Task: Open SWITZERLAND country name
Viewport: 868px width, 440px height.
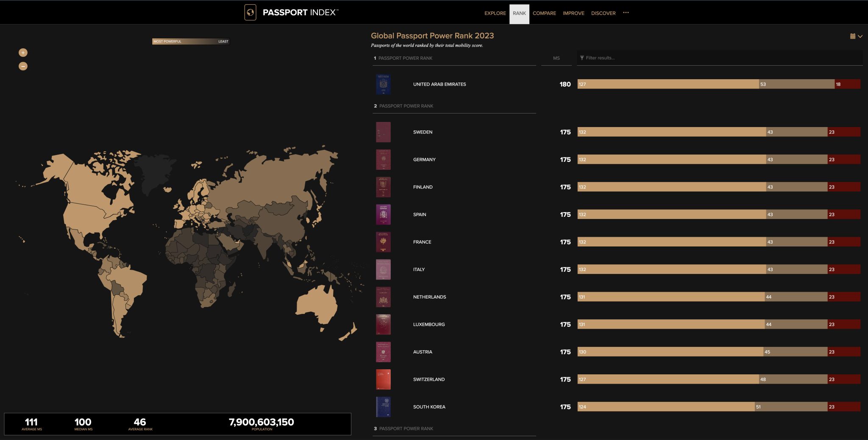Action: coord(429,379)
